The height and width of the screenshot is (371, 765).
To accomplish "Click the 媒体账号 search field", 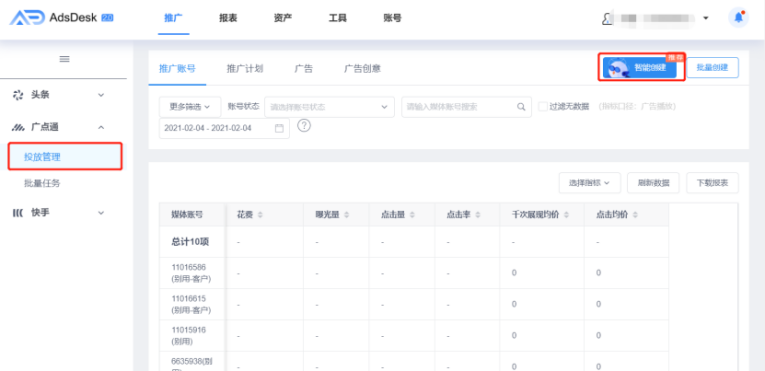I will coord(466,107).
